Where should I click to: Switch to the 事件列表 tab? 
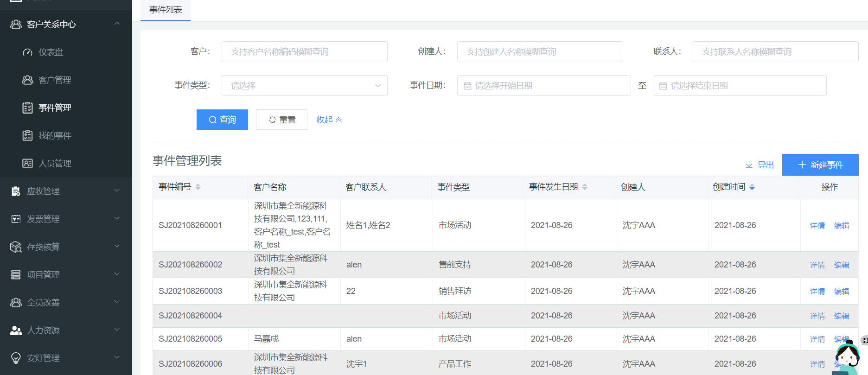(166, 10)
